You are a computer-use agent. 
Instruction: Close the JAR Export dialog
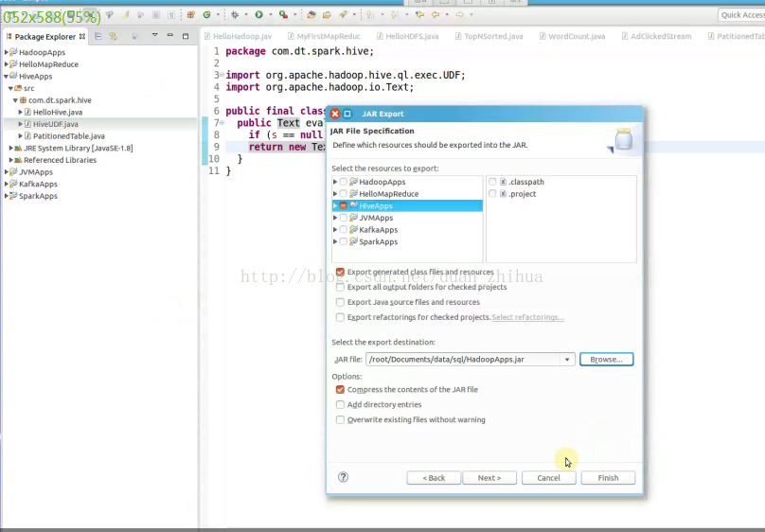335,114
